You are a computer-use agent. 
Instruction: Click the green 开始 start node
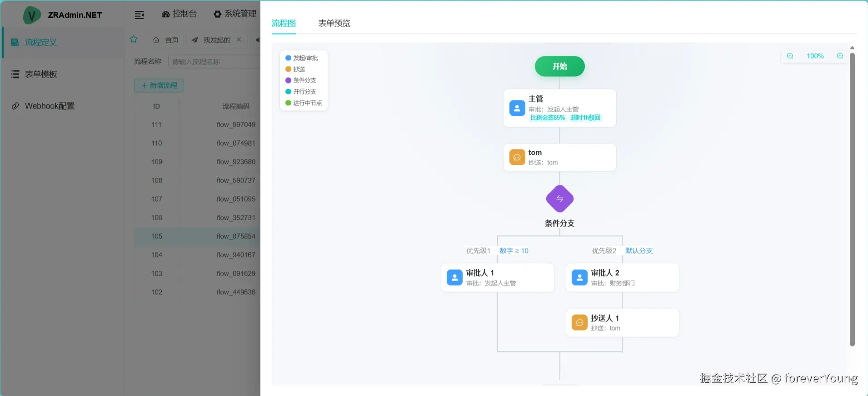559,66
